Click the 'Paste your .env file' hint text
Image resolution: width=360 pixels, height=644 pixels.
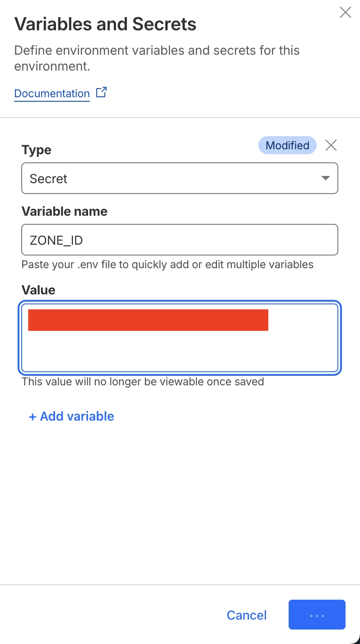(x=167, y=265)
